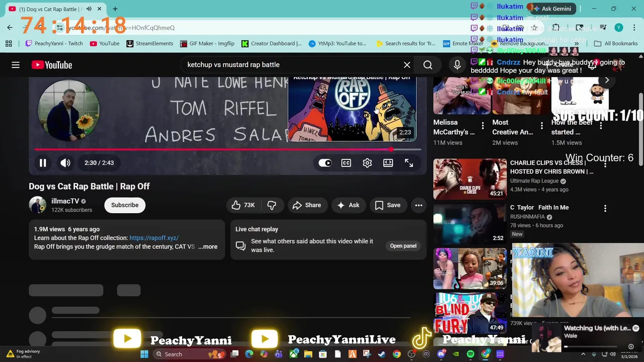
Task: Click the magnifier search button
Action: coord(428,65)
